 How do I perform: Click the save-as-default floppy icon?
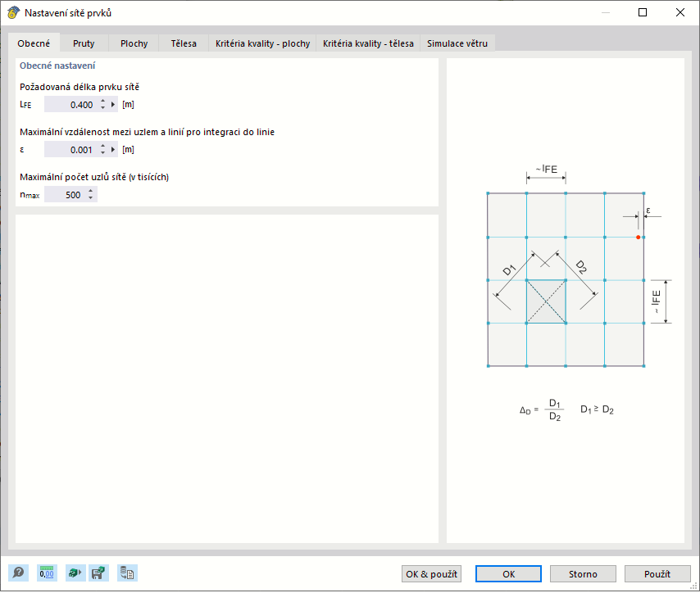(98, 573)
